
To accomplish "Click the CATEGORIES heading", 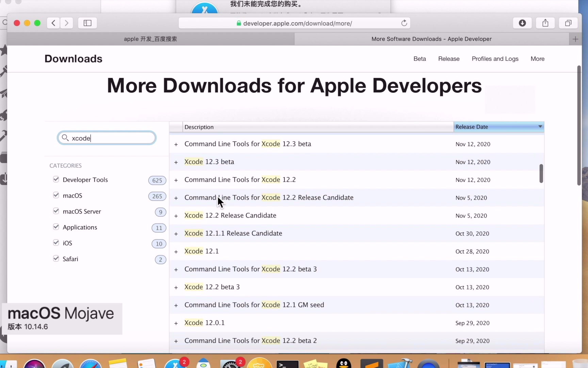I will 66,166.
